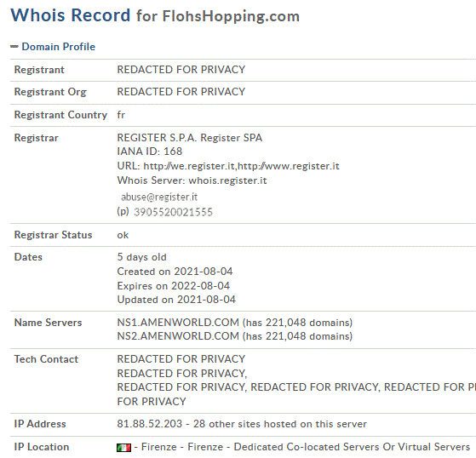The height and width of the screenshot is (458, 476).
Task: Click the IANA ID: 168 line
Action: point(149,152)
